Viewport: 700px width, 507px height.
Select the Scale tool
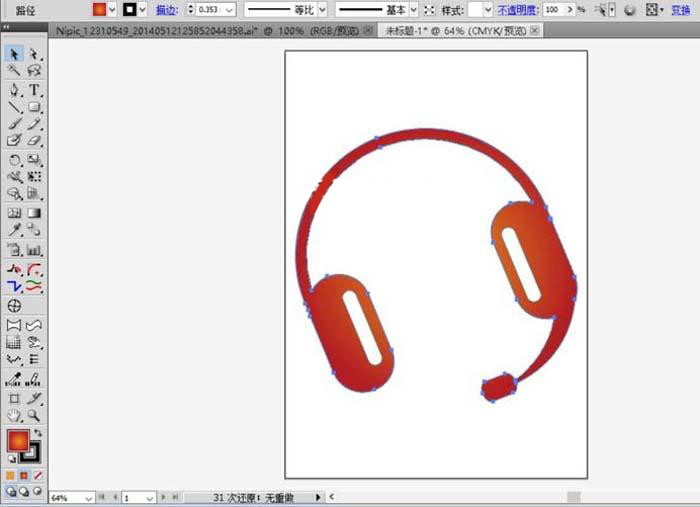[x=33, y=160]
